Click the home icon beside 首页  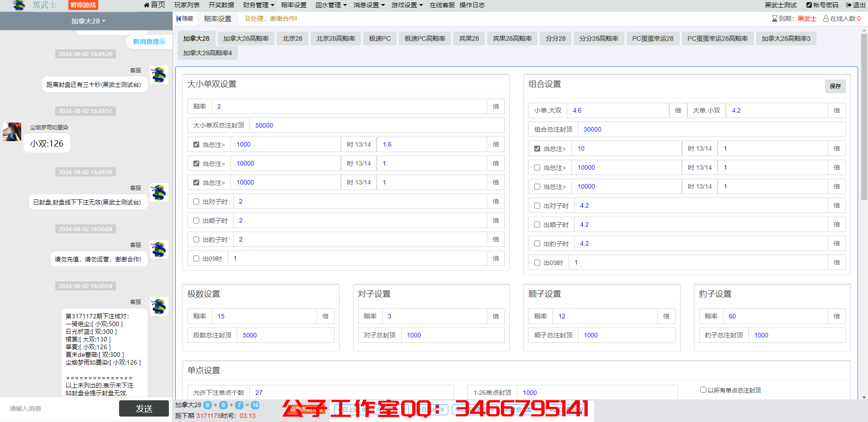pos(146,5)
